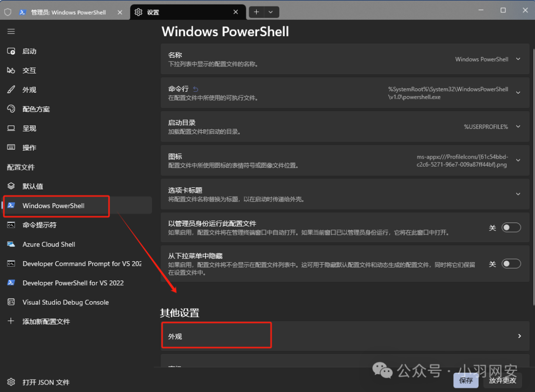Open the 外观 row chevron under 其他设置
Screen dimensions: 535x392
click(519, 336)
